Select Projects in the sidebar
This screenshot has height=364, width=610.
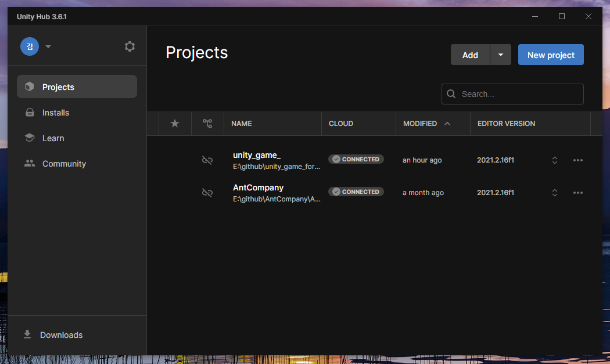(77, 87)
